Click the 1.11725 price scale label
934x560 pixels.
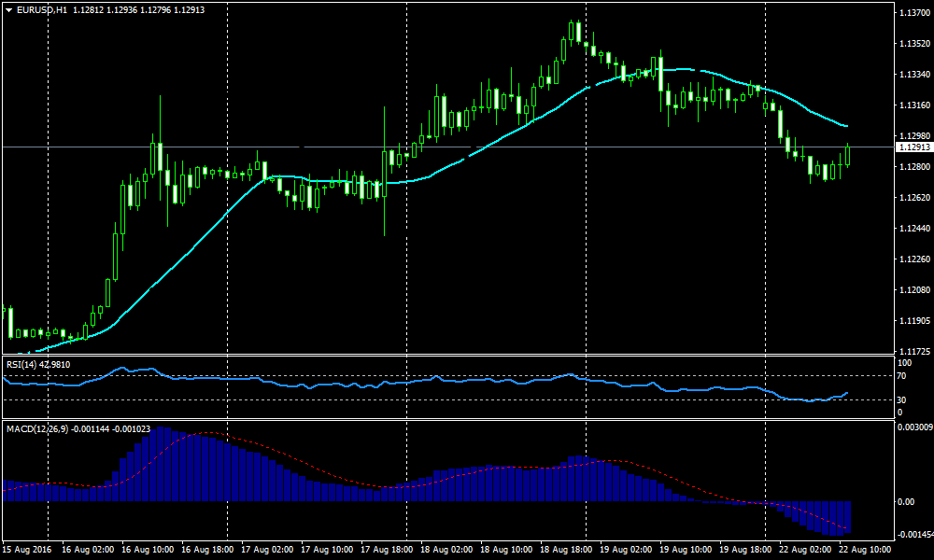[x=912, y=352]
